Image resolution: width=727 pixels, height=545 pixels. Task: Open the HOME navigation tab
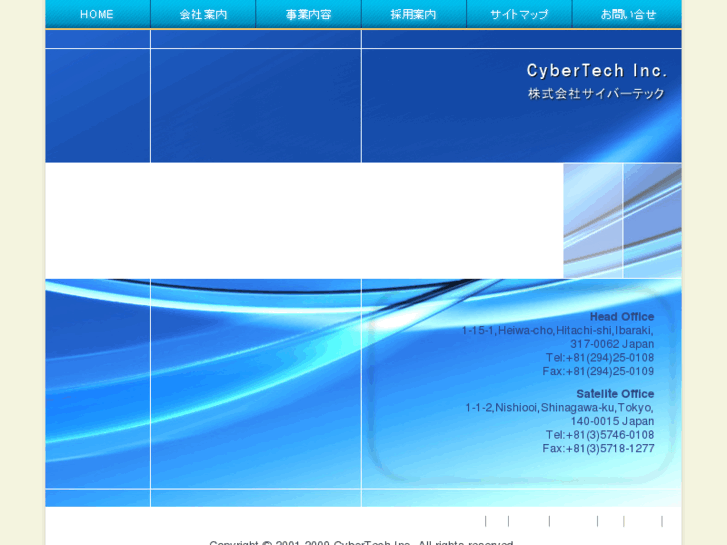click(x=98, y=14)
